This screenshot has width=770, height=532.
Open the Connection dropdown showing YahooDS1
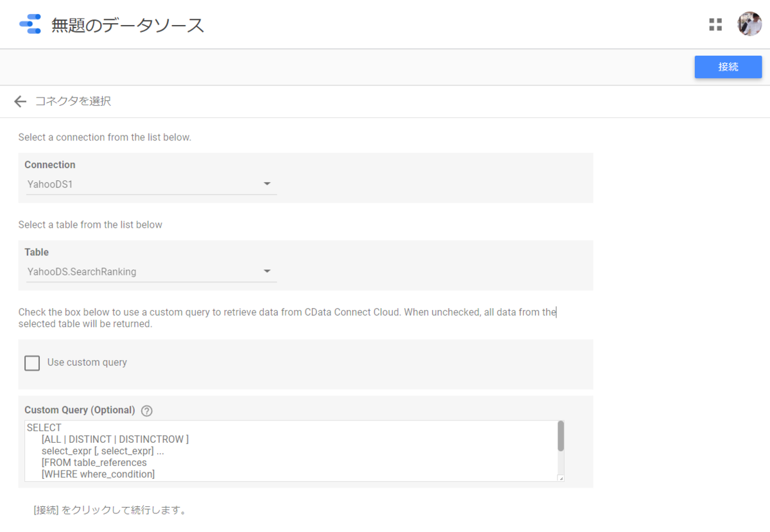tap(151, 184)
